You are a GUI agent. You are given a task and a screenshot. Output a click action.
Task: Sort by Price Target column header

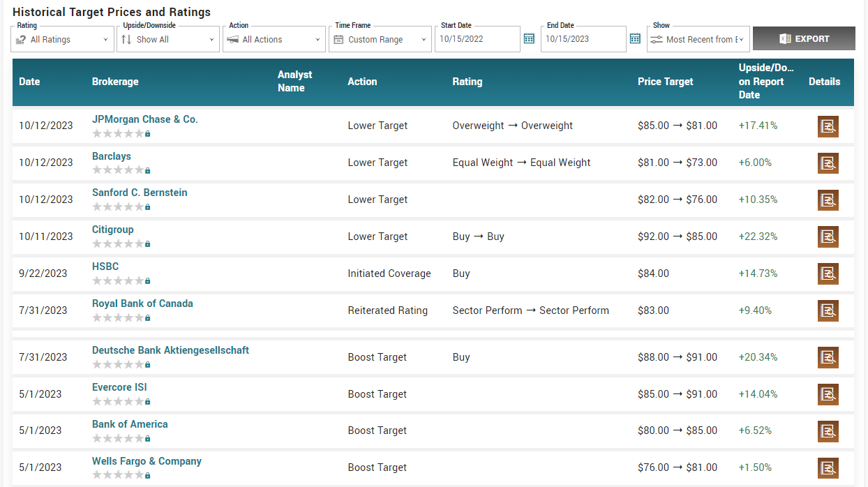coord(665,82)
